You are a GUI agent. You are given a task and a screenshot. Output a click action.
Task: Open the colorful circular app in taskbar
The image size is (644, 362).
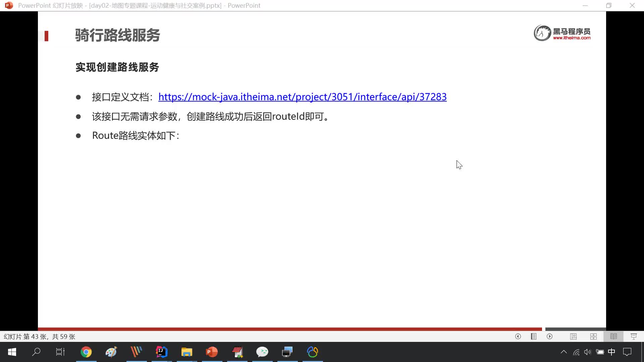click(313, 352)
